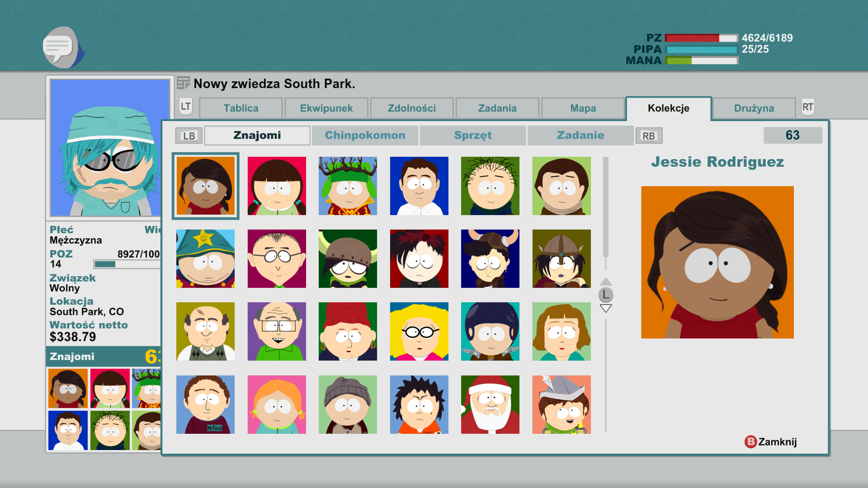Click the scroll down arrow
This screenshot has width=868, height=488.
pos(606,309)
